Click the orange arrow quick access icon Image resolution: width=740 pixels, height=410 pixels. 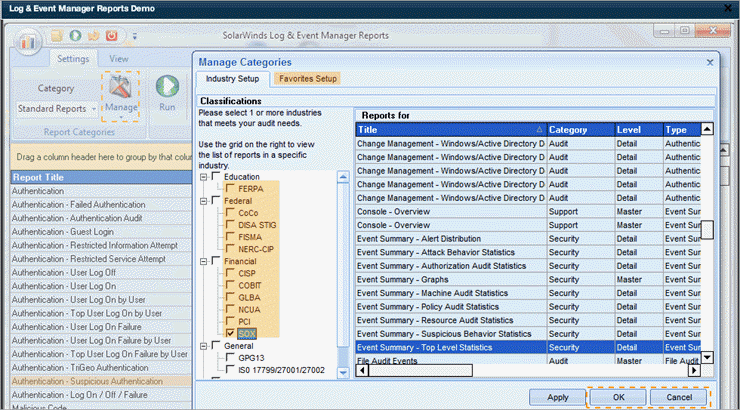tap(93, 36)
